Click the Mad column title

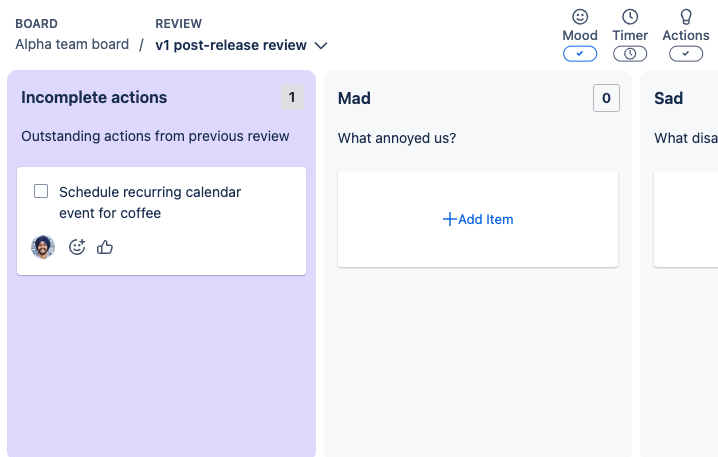pyautogui.click(x=354, y=98)
